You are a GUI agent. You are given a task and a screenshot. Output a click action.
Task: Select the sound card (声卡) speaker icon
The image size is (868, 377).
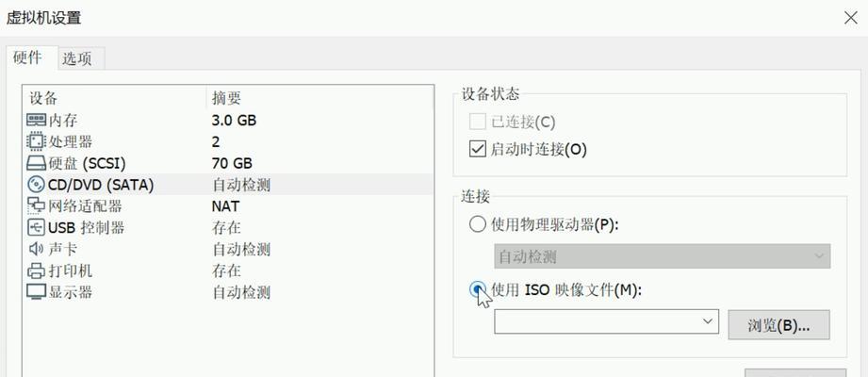click(36, 249)
